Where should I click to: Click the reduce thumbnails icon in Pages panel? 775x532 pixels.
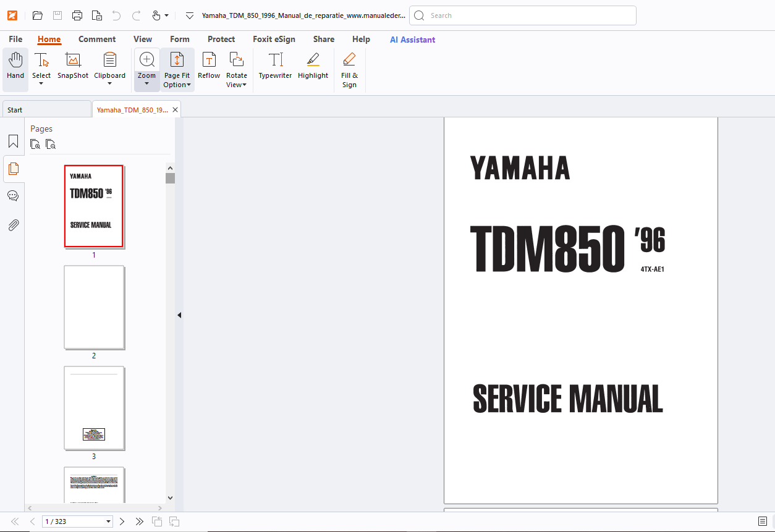[51, 145]
